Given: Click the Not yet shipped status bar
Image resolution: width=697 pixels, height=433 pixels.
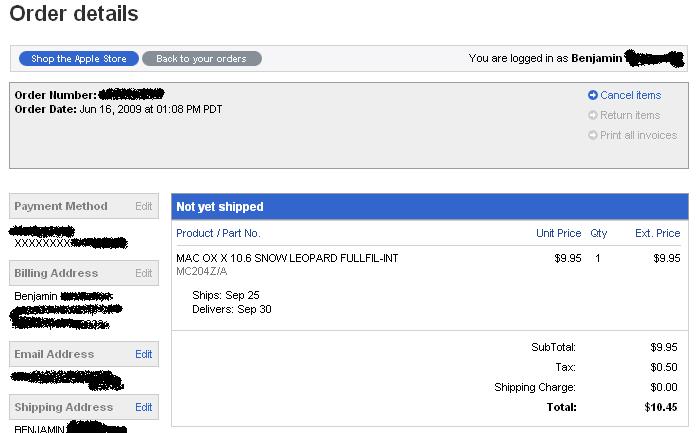Looking at the screenshot, I should 430,207.
